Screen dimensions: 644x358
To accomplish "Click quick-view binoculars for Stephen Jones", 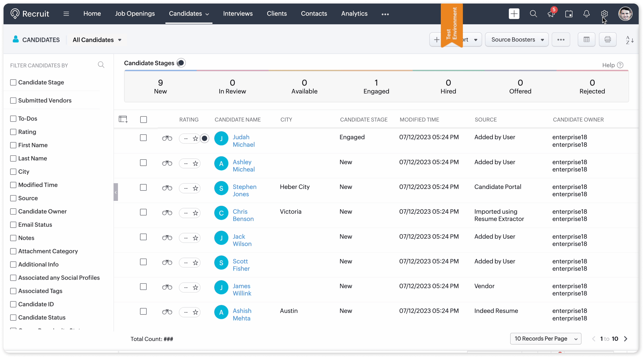I will pyautogui.click(x=167, y=188).
